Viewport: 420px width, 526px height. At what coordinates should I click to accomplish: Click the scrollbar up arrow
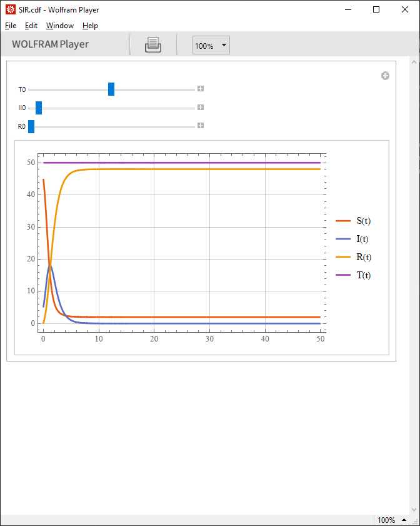pos(414,62)
